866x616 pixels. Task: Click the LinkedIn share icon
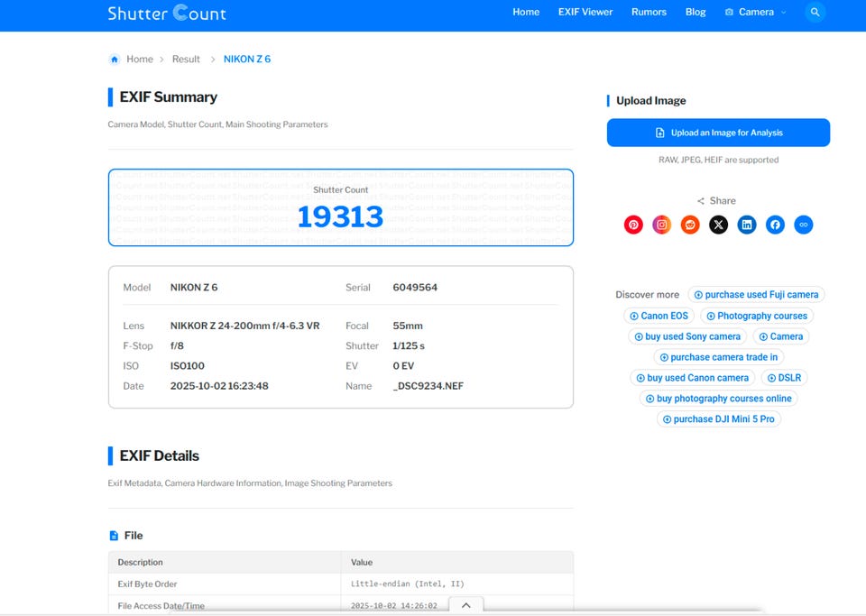747,225
